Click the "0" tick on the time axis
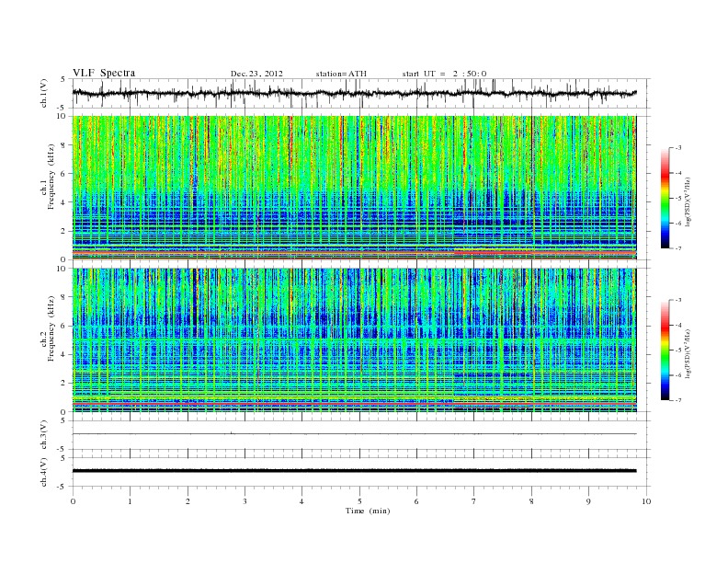The height and width of the screenshot is (563, 728). point(73,501)
